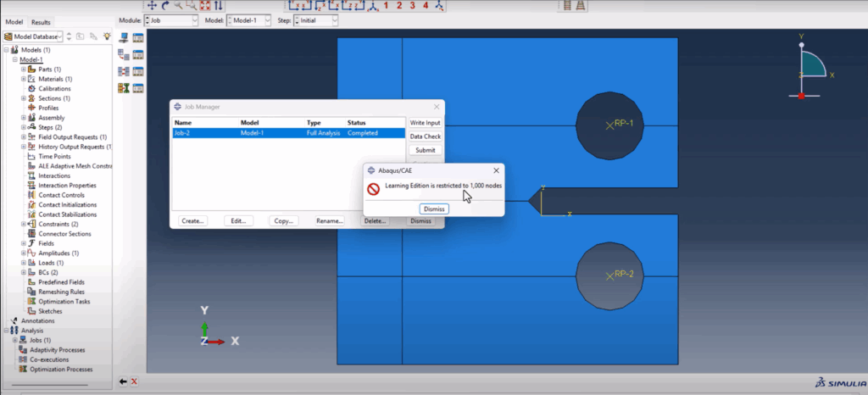Click Edit... in Job Manager
Image resolution: width=868 pixels, height=395 pixels.
click(238, 220)
